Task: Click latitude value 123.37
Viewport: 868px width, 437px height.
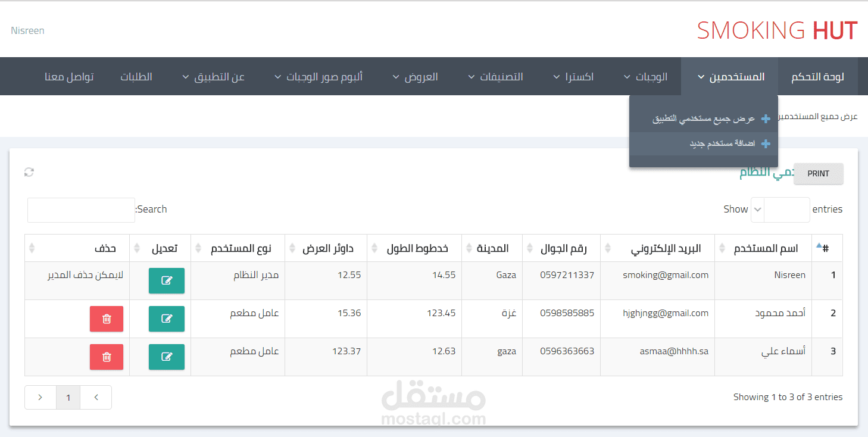Action: tap(346, 351)
